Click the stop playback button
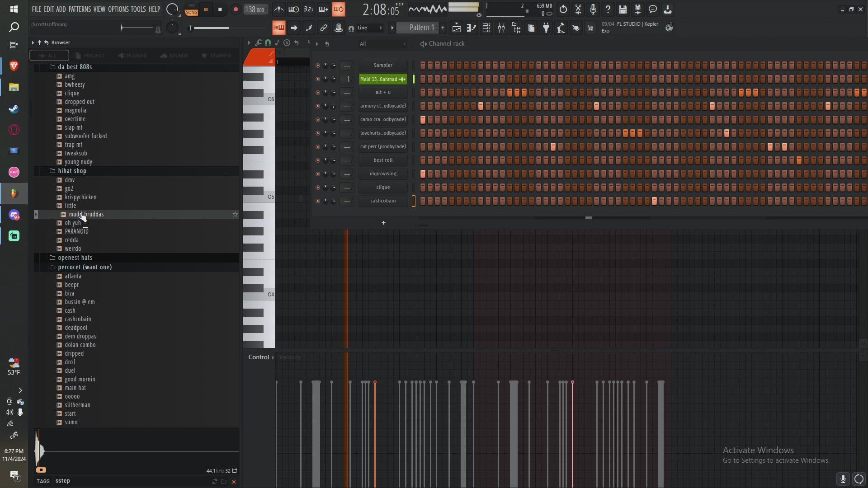This screenshot has width=868, height=488. tap(220, 9)
